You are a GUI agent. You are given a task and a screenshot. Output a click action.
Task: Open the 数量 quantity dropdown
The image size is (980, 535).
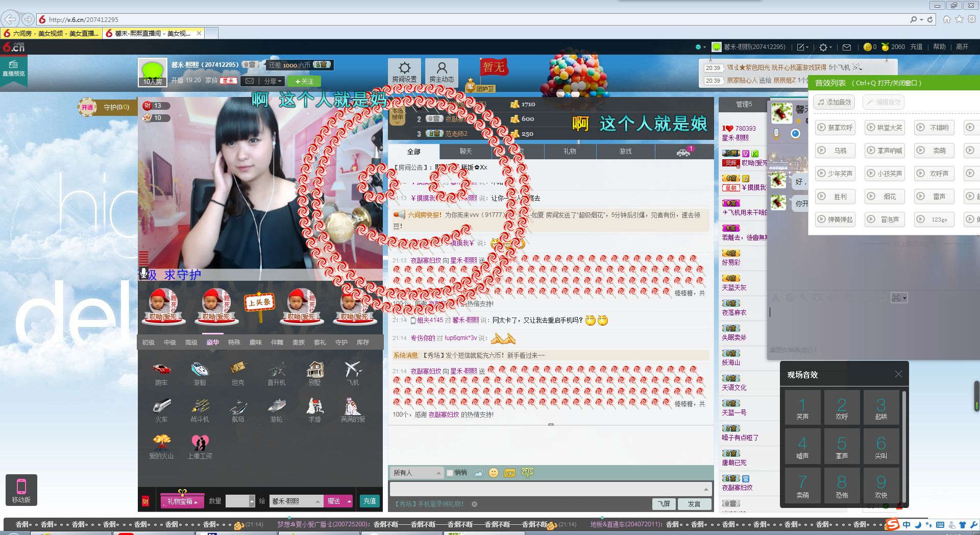coord(252,501)
